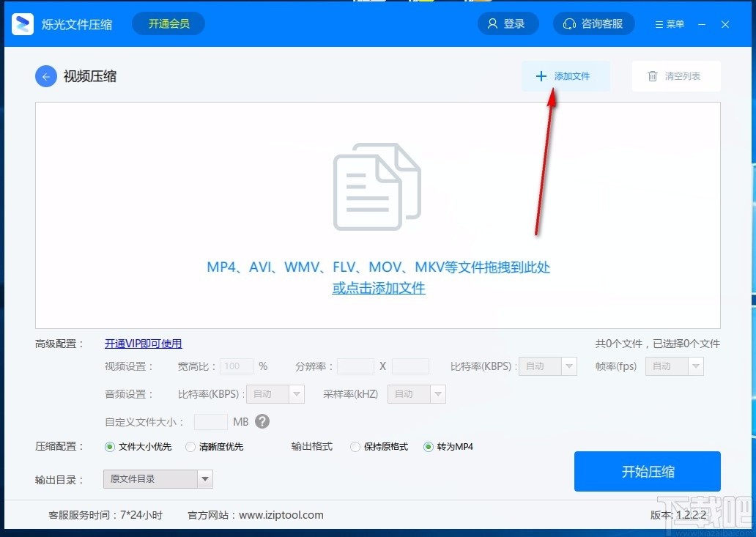
Task: Click the help question-mark beside 自定义文件大小
Action: point(262,421)
